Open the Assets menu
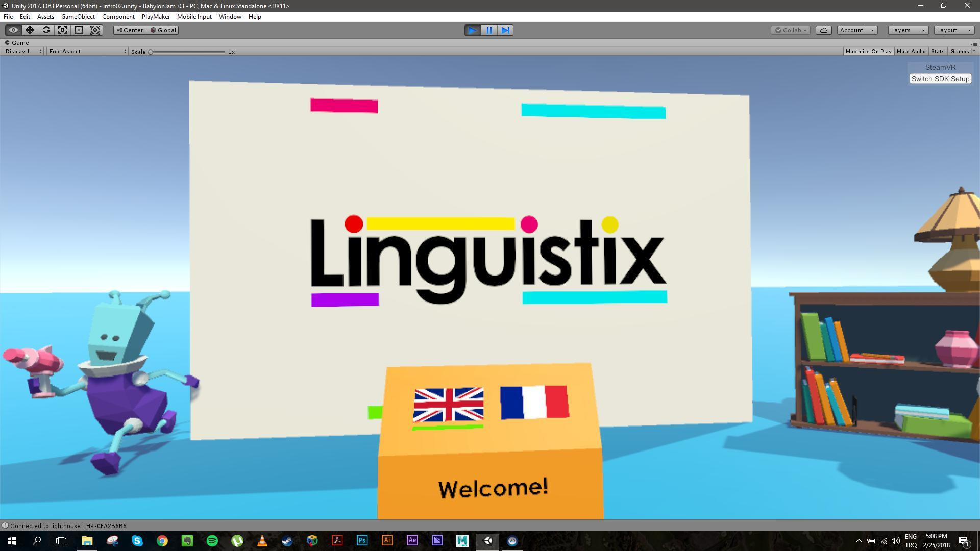The height and width of the screenshot is (551, 980). (x=45, y=17)
